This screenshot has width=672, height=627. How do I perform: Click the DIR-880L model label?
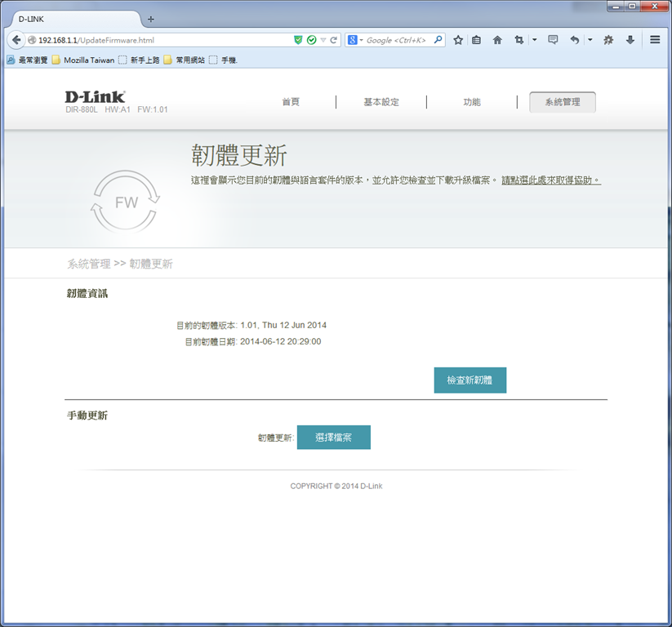pyautogui.click(x=82, y=109)
